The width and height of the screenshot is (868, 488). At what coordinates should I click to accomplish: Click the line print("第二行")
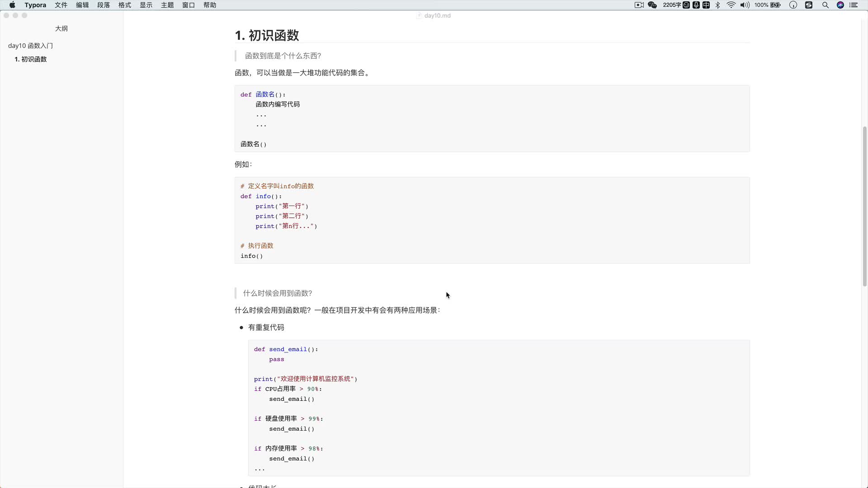tap(282, 216)
